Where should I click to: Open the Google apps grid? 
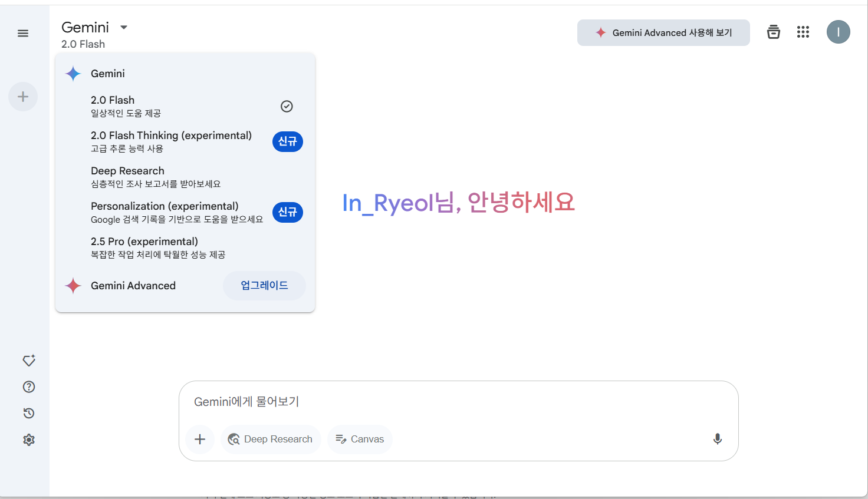pyautogui.click(x=803, y=32)
